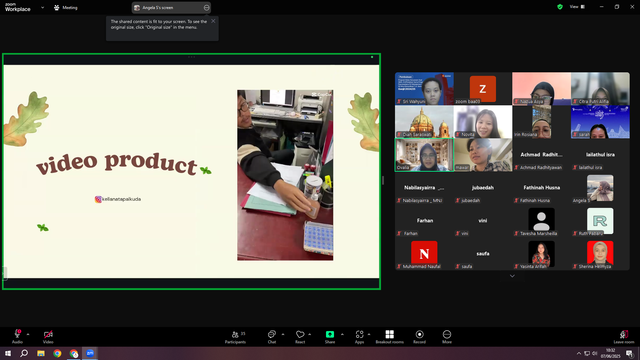The width and height of the screenshot is (640, 360).
Task: Select Angela S's profile picture tile
Action: pos(600,188)
